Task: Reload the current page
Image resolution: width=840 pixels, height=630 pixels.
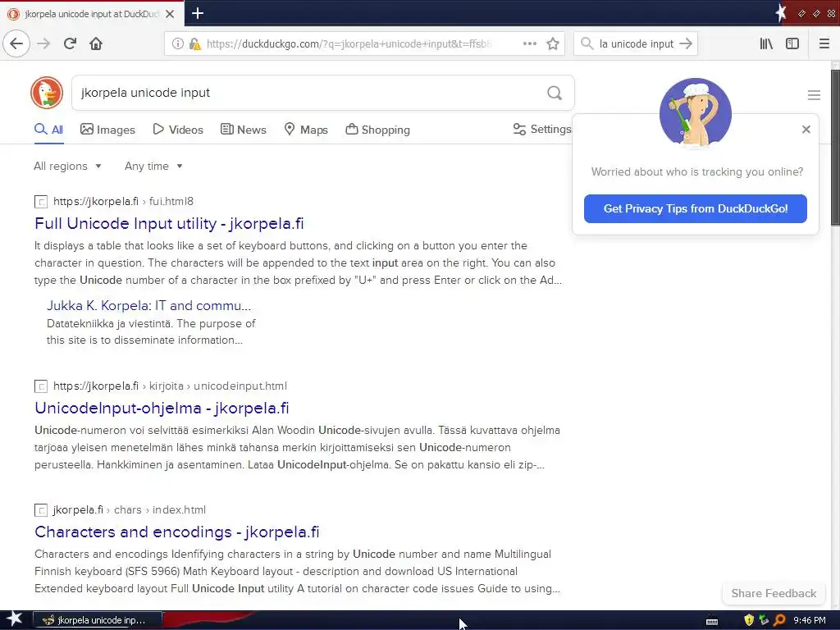Action: pyautogui.click(x=70, y=43)
